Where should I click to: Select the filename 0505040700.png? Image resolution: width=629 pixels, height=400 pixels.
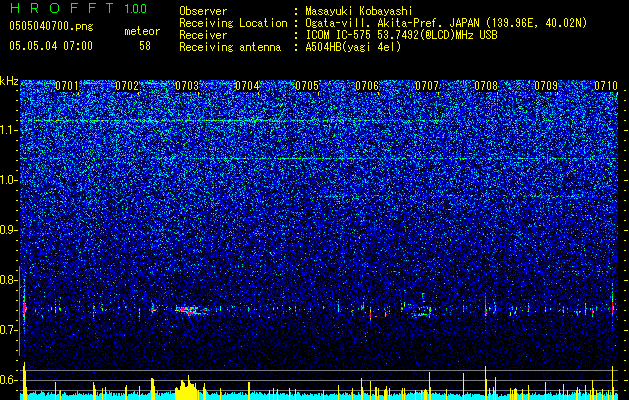[x=51, y=27]
